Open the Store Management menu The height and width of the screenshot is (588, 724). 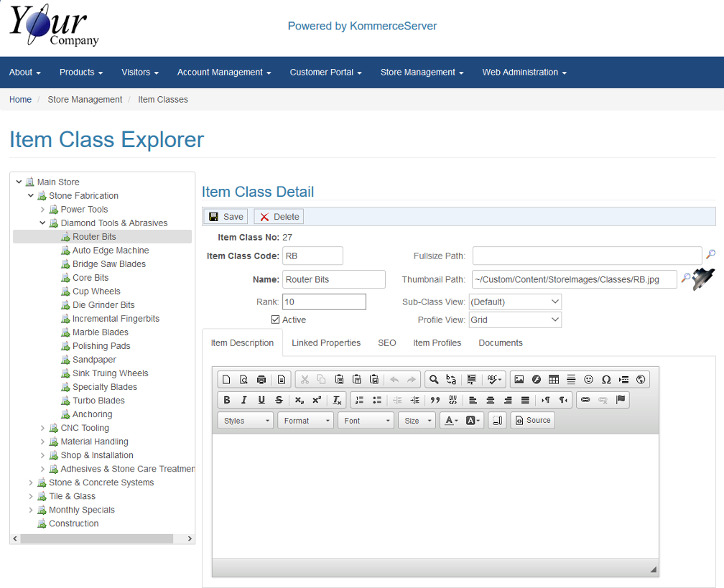422,73
